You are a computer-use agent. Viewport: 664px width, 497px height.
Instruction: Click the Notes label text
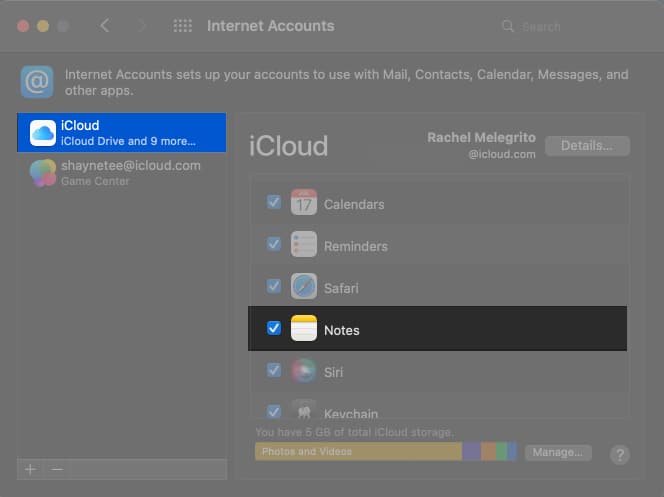point(341,330)
